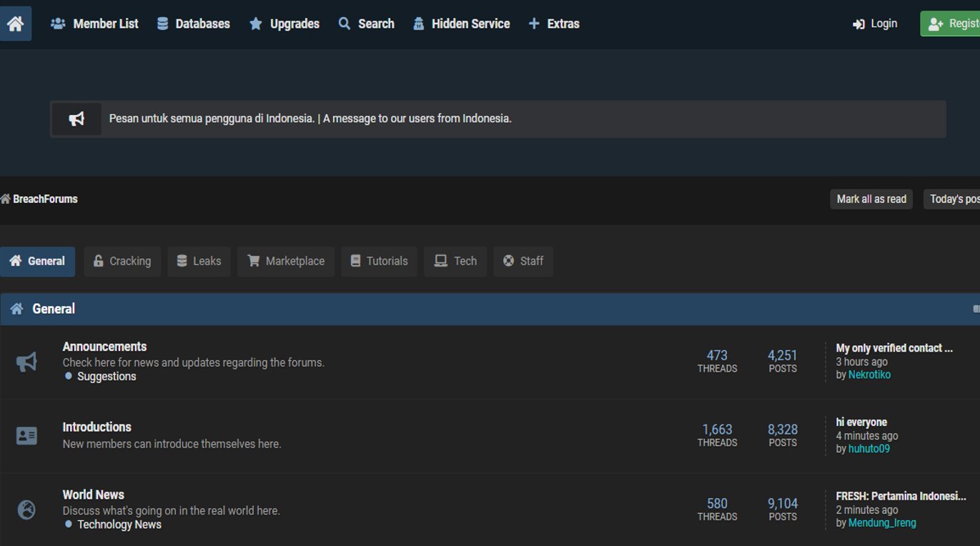Click the 473 threads count for Announcements
The width and height of the screenshot is (980, 546).
(x=717, y=355)
